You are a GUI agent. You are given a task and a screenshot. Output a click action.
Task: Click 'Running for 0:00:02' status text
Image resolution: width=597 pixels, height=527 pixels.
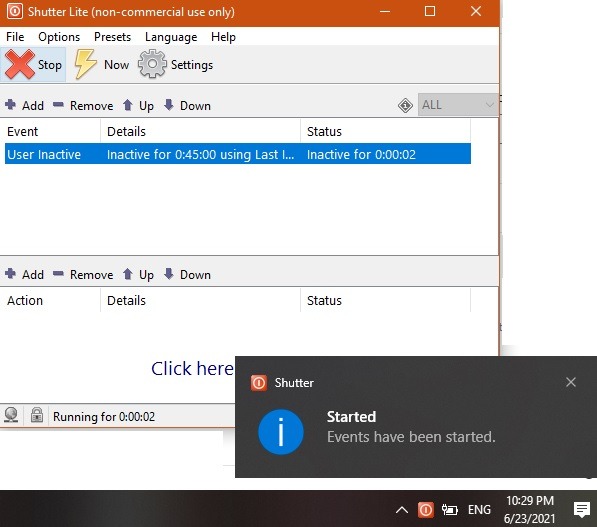point(104,417)
